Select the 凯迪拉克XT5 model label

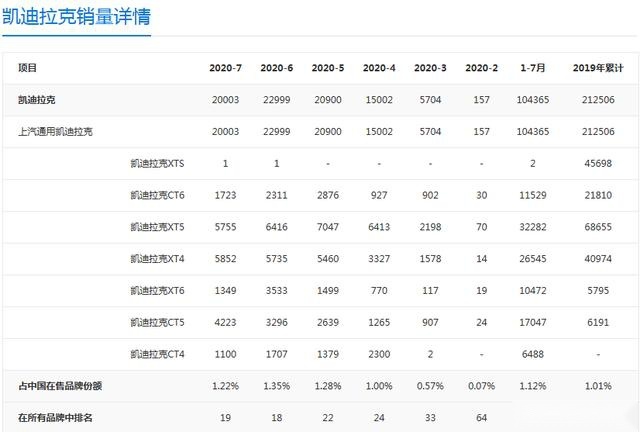(x=158, y=227)
